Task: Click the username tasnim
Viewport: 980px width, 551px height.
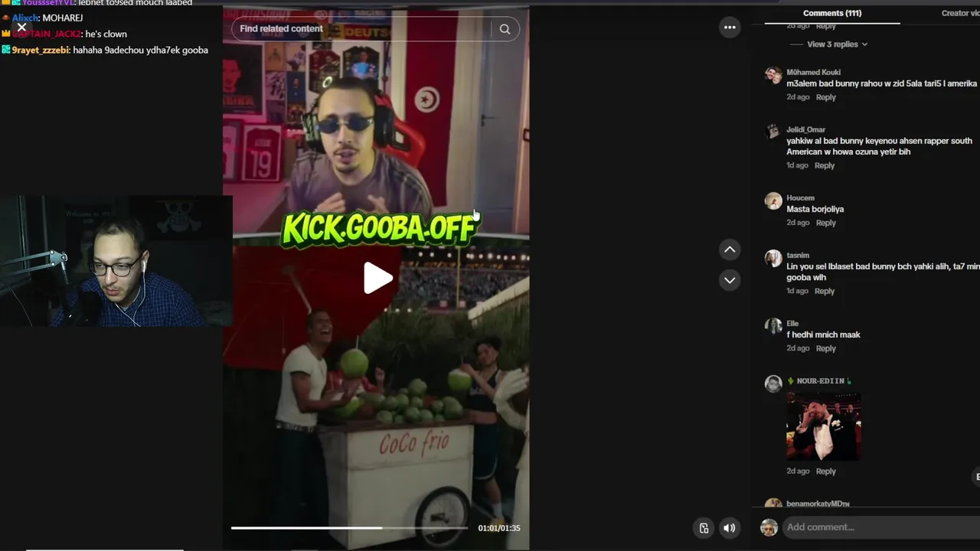Action: click(798, 255)
